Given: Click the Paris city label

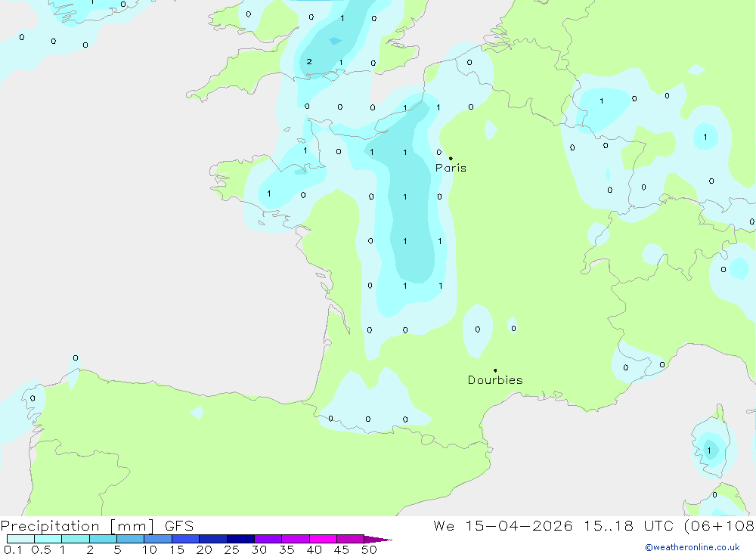Looking at the screenshot, I should (x=451, y=168).
